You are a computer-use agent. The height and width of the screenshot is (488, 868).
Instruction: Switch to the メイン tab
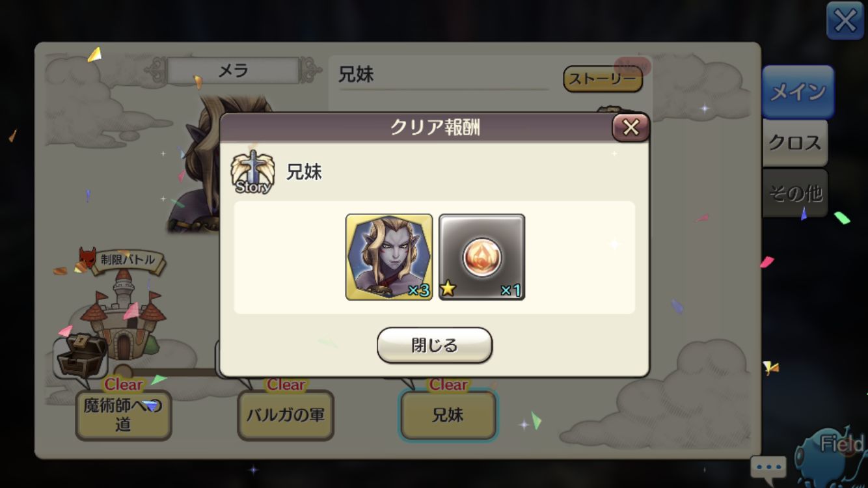point(797,92)
